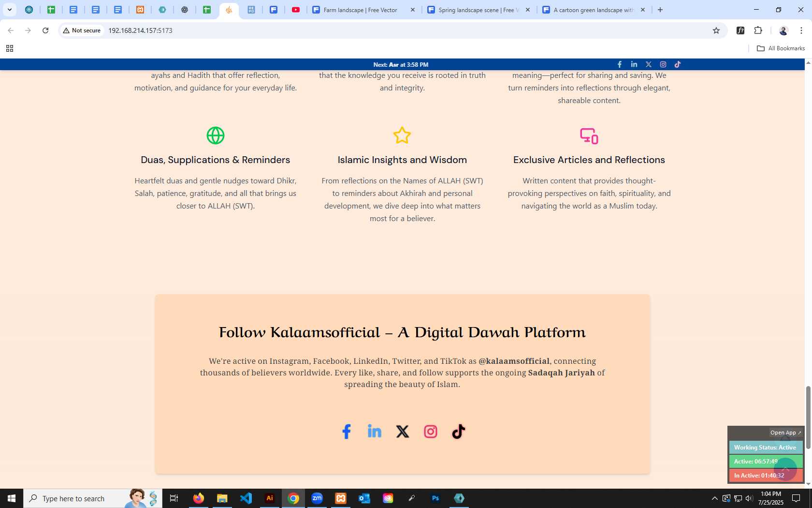
Task: Click the vertical page scrollbar thumb
Action: 808,418
